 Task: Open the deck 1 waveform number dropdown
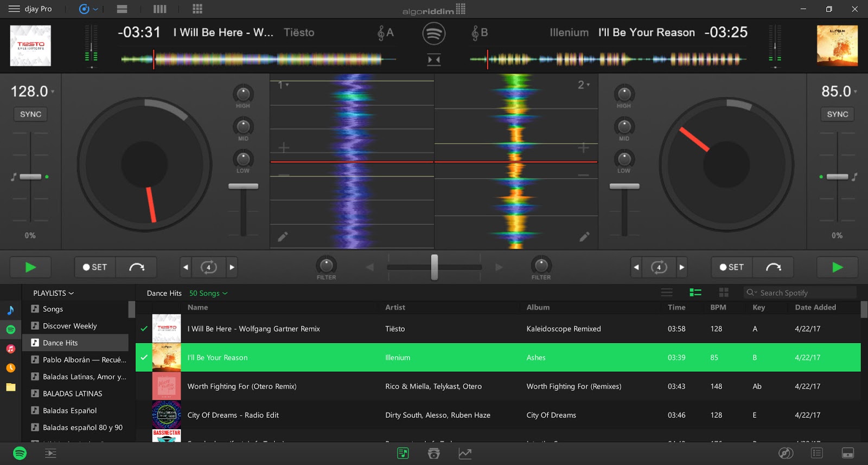[283, 85]
